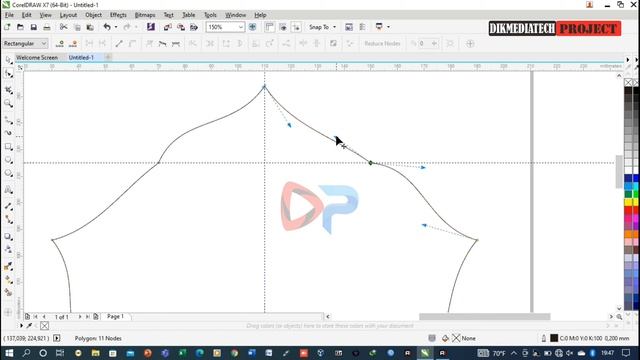Click the Save icon in toolbar

33,27
